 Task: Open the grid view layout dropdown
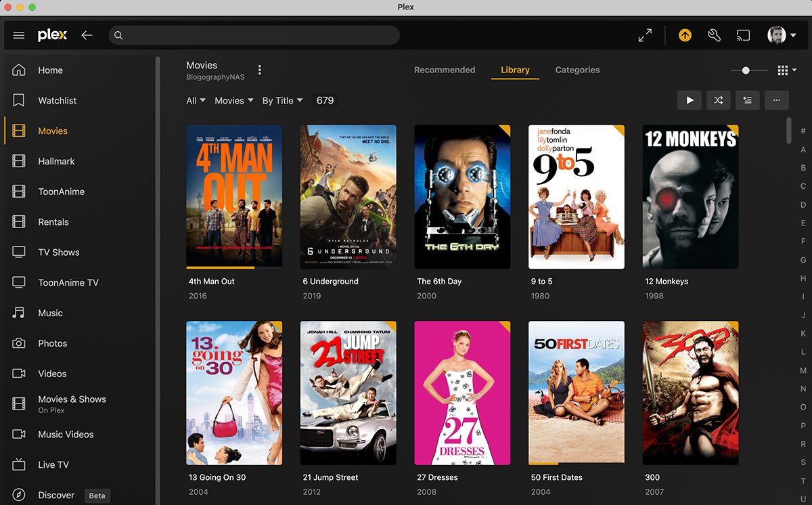pos(787,70)
